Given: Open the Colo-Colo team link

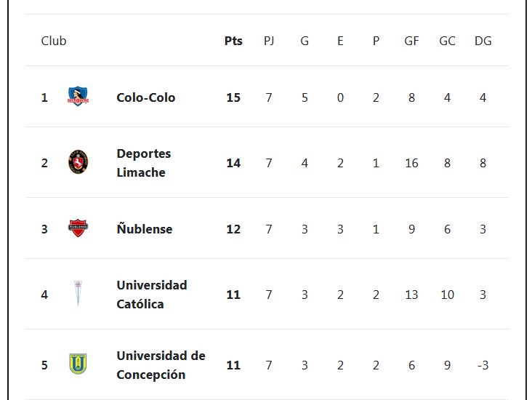Looking at the screenshot, I should click(x=145, y=97).
